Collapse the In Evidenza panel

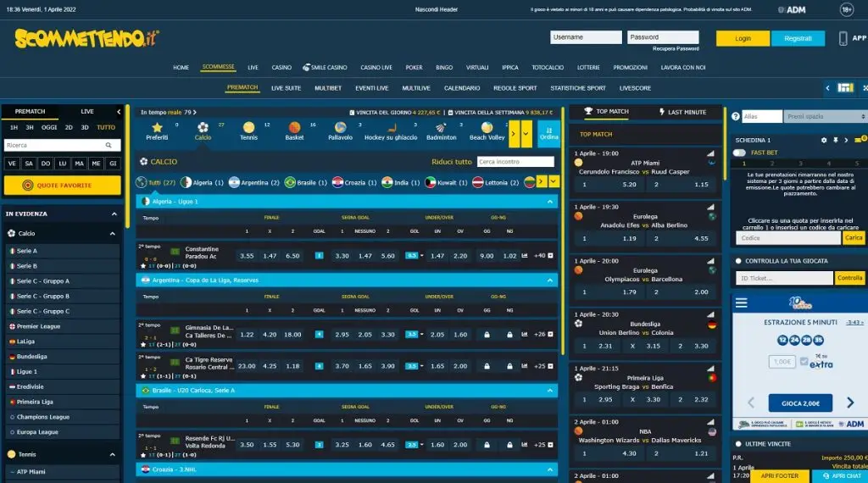coord(114,214)
